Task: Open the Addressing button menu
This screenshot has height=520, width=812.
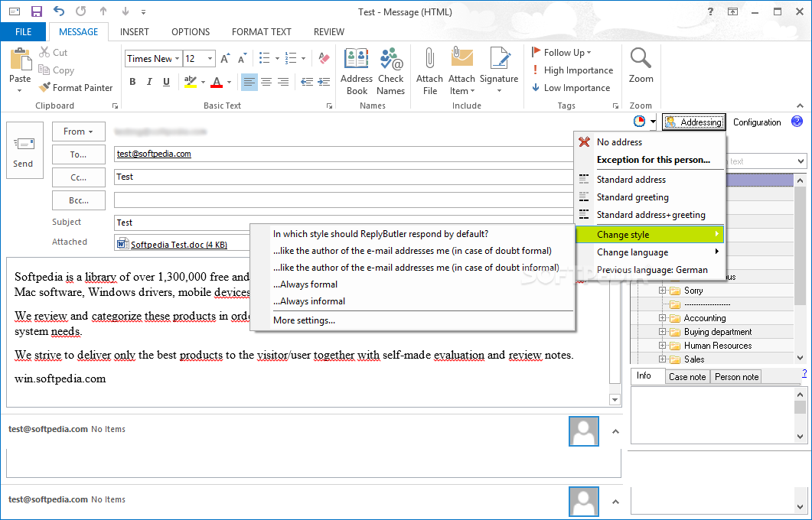Action: (x=694, y=122)
